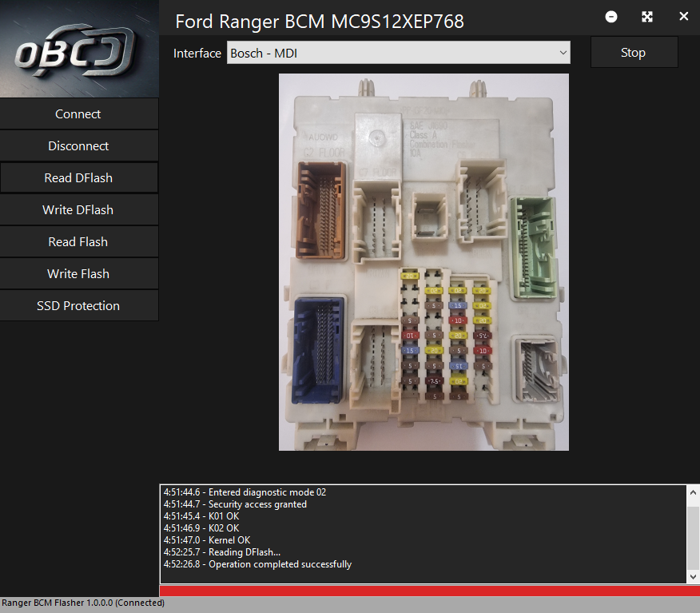Click log scrollbar down arrow
The image size is (700, 613).
pyautogui.click(x=693, y=576)
